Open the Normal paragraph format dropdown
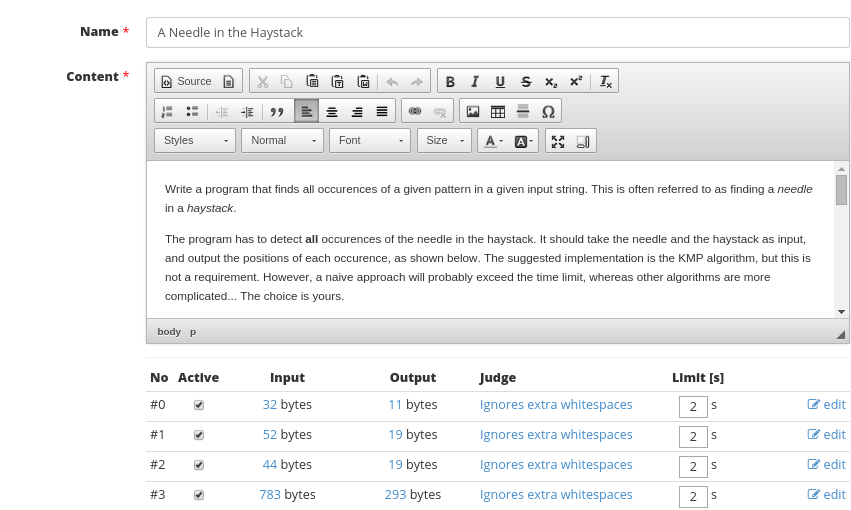851x510 pixels. [x=282, y=141]
